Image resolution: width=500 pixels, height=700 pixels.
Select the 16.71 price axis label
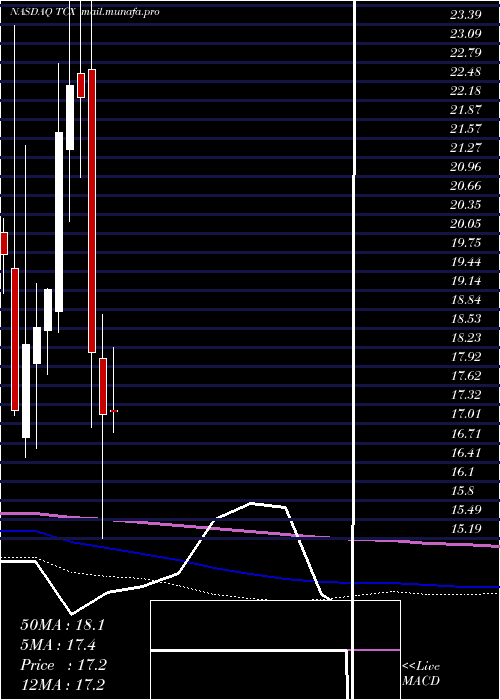point(466,433)
